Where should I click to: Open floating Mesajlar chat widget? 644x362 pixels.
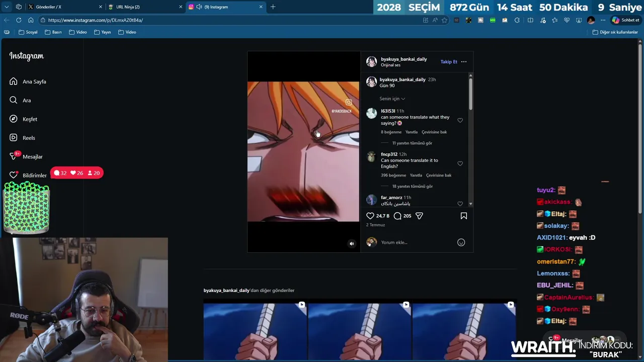point(584,340)
